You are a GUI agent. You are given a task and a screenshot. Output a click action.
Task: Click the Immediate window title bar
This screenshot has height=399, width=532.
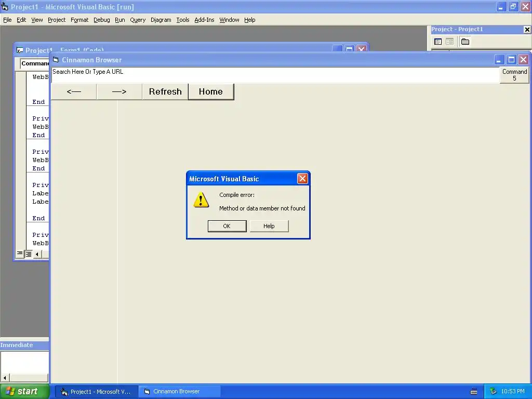24,345
